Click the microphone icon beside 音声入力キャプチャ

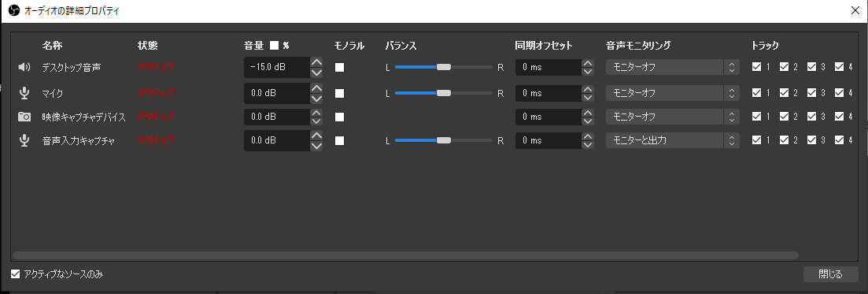tap(24, 140)
